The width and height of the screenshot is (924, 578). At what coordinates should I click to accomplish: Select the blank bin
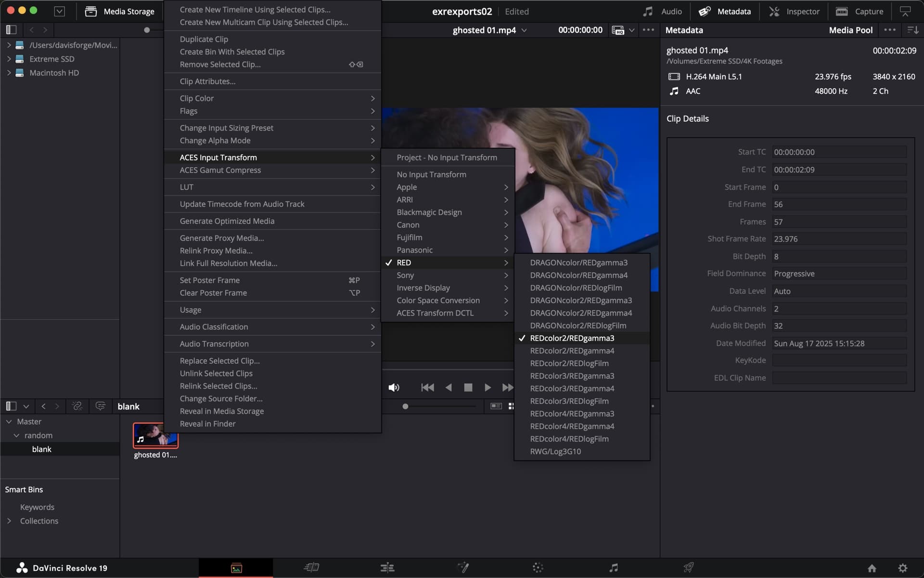tap(60, 449)
